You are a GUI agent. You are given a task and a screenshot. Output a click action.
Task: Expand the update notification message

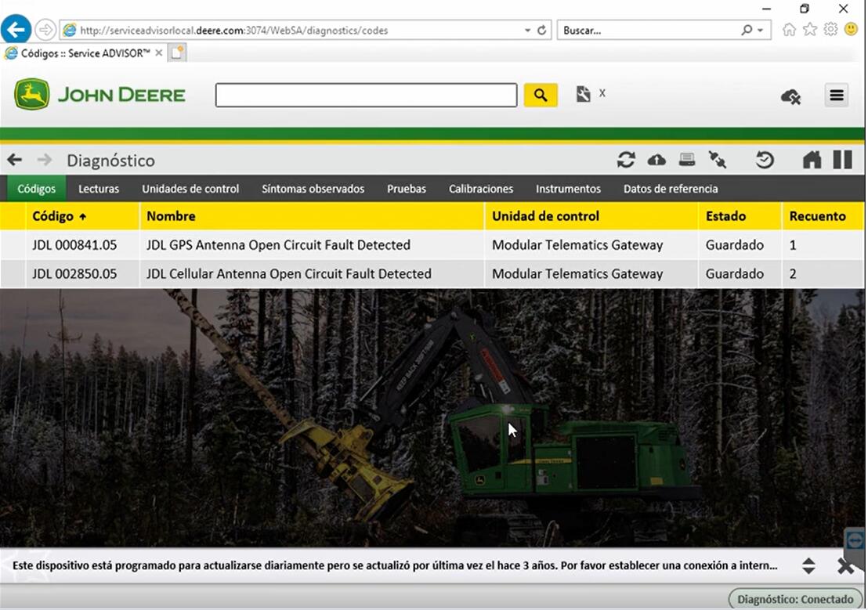point(808,565)
